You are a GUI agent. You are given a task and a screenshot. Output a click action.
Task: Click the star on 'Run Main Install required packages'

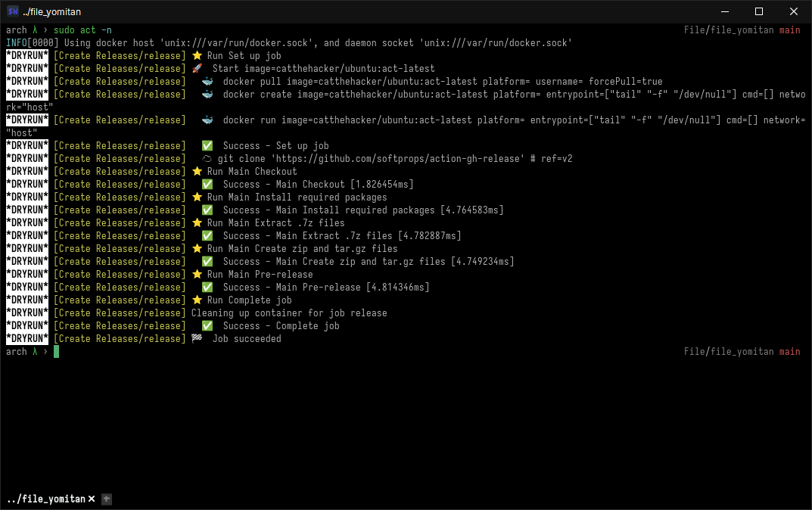click(x=197, y=197)
